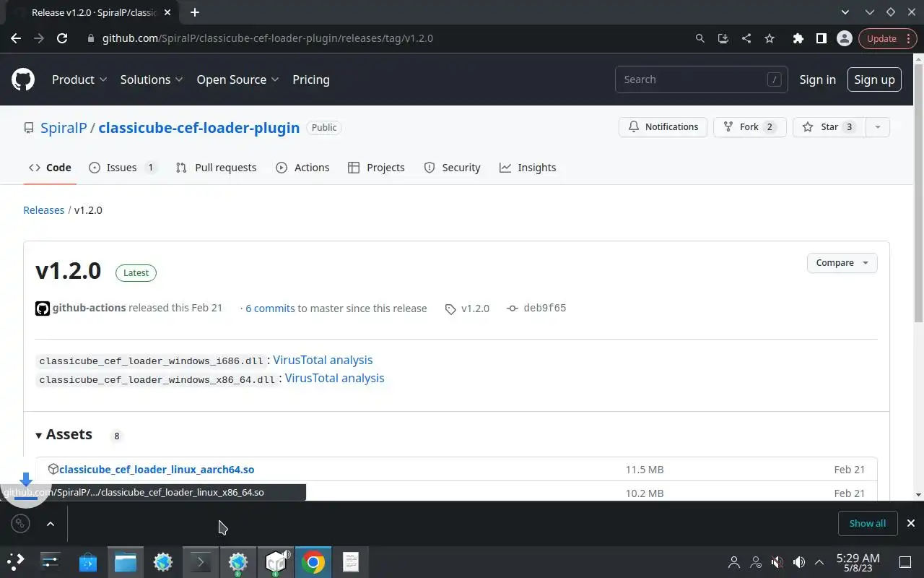Go back with the browser back arrow
This screenshot has height=578, width=924.
point(16,38)
